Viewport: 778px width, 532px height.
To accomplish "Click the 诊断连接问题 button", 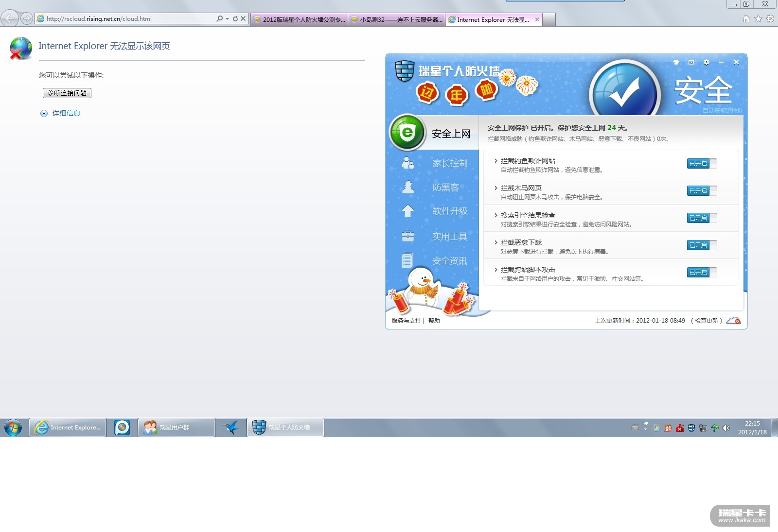I will click(67, 93).
